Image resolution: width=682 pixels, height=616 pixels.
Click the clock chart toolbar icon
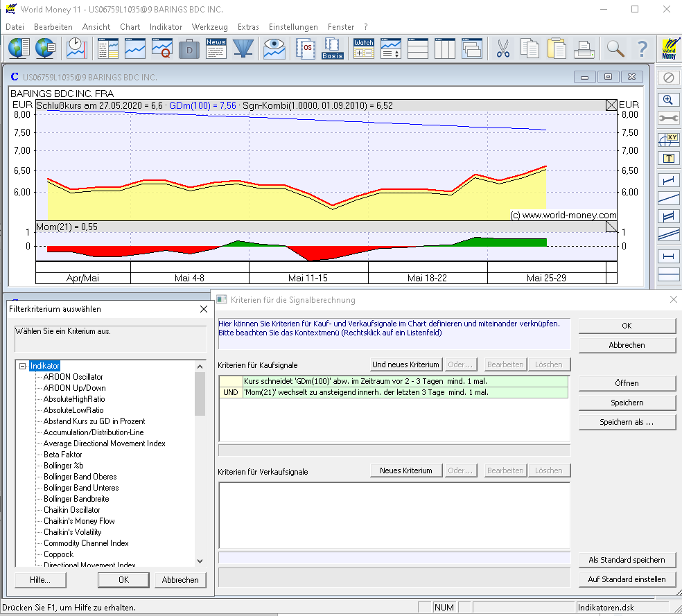(x=76, y=48)
